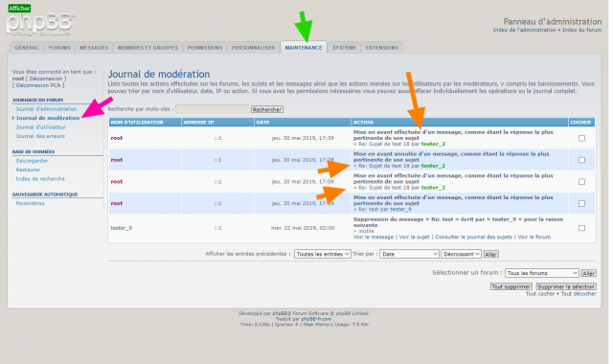
Task: Click tester_9 in the username column
Action: [x=122, y=228]
